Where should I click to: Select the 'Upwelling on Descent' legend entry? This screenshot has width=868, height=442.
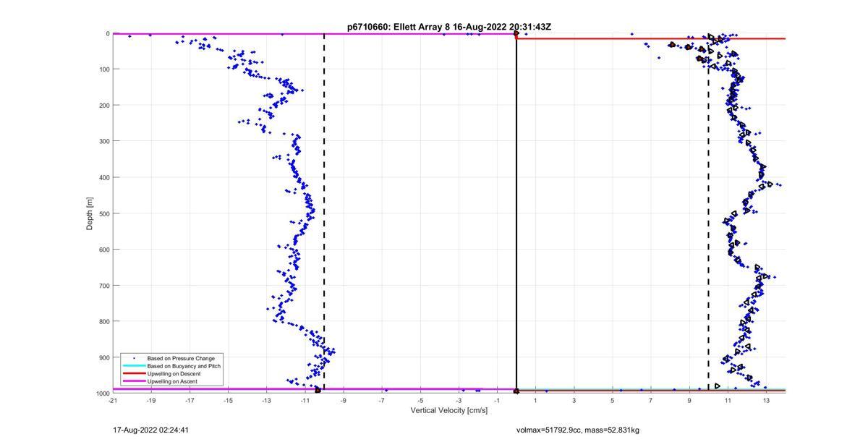[x=174, y=374]
